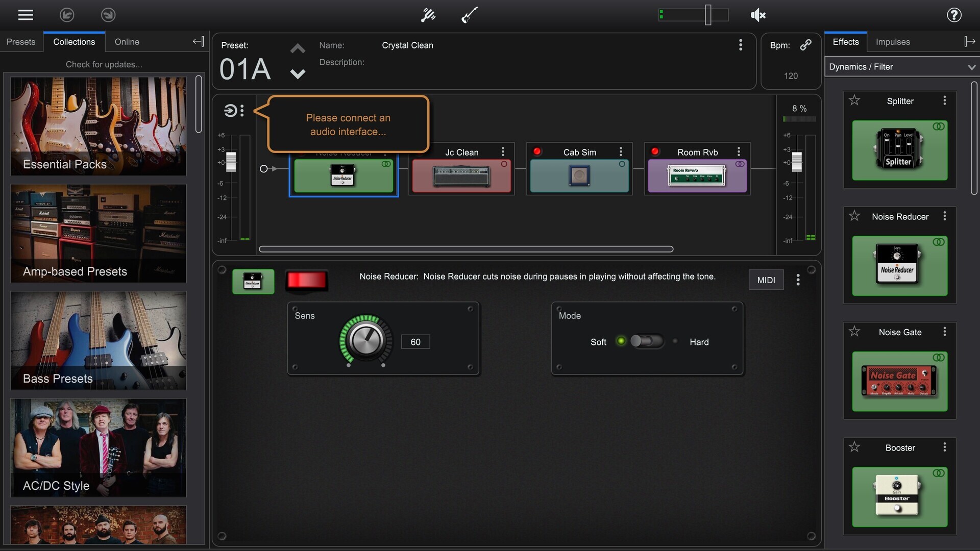Click the MIDI button
Image resolution: width=980 pixels, height=551 pixels.
(x=766, y=280)
